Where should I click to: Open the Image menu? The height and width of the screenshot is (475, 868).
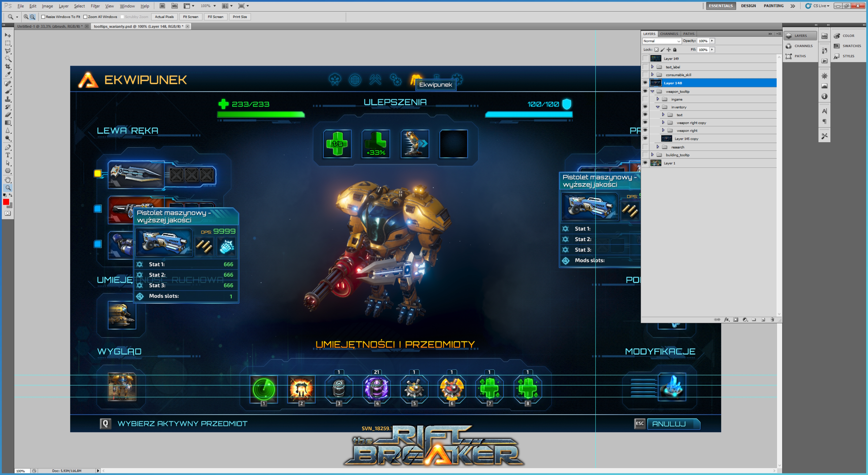point(47,6)
